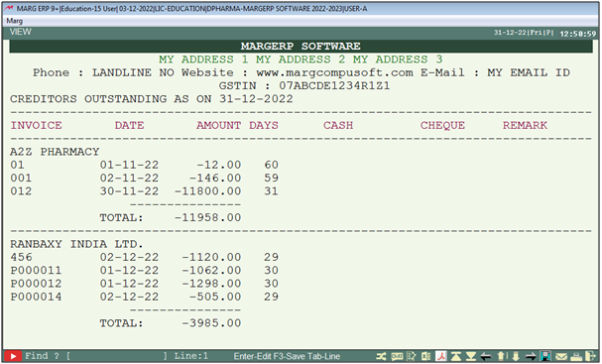Screen dimensions: 602x364
Task: Save report using floppy disk icon
Action: click(x=545, y=356)
